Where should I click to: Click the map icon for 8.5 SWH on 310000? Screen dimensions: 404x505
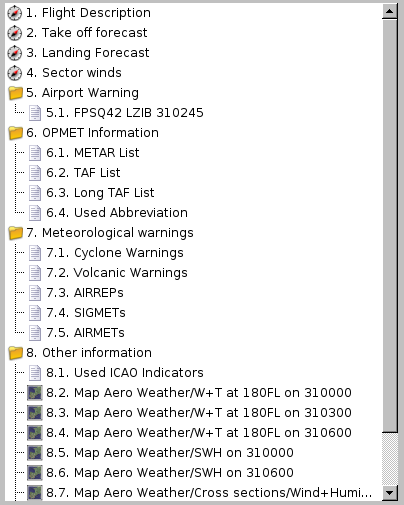pos(35,453)
